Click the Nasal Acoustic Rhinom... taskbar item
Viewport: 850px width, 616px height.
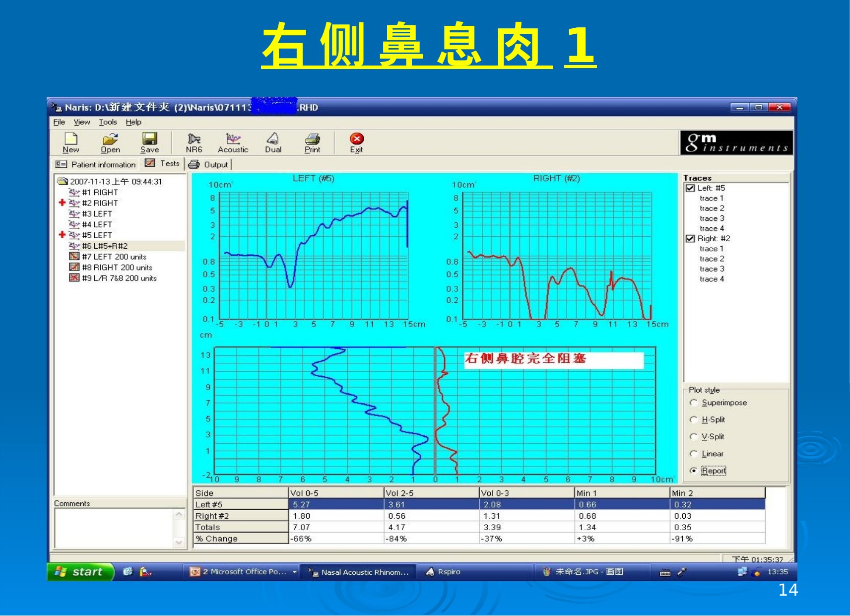pyautogui.click(x=358, y=572)
